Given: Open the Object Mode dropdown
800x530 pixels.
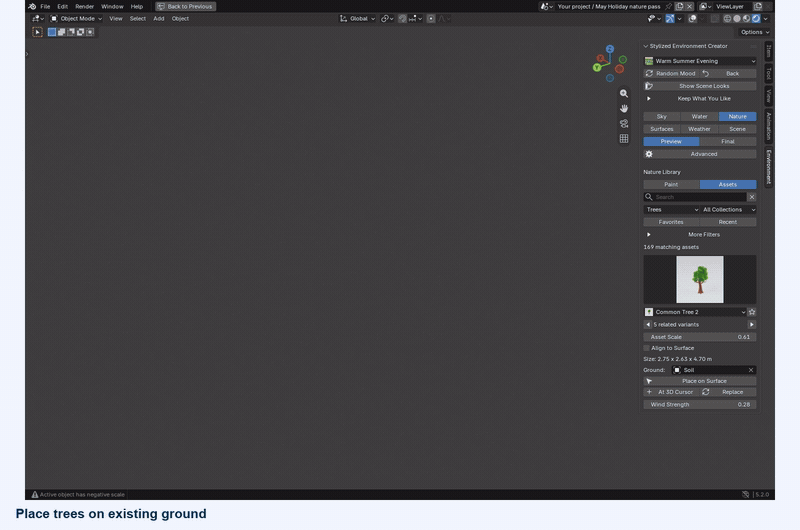Looking at the screenshot, I should pos(76,19).
